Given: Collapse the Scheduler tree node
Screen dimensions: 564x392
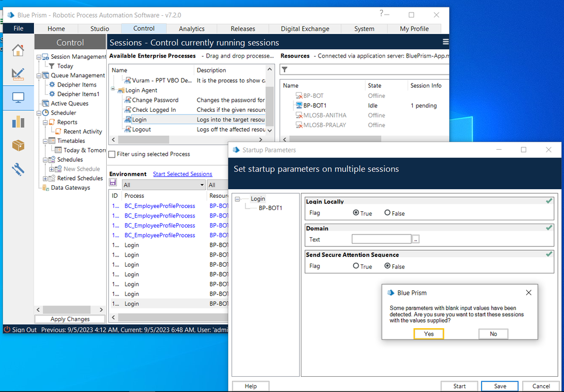Looking at the screenshot, I should coord(38,113).
